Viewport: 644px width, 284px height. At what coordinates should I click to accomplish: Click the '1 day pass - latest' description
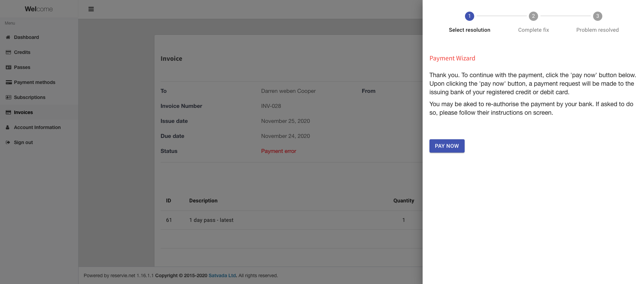pos(211,220)
